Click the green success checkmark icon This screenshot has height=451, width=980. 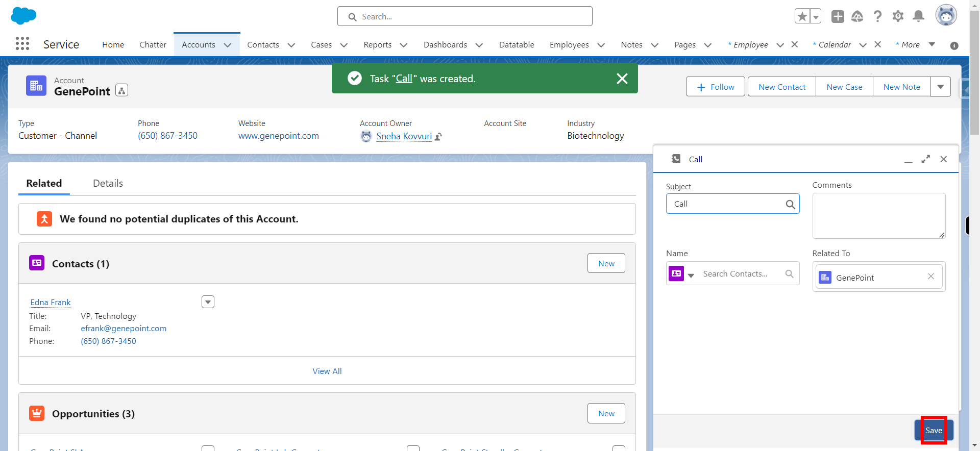tap(355, 78)
